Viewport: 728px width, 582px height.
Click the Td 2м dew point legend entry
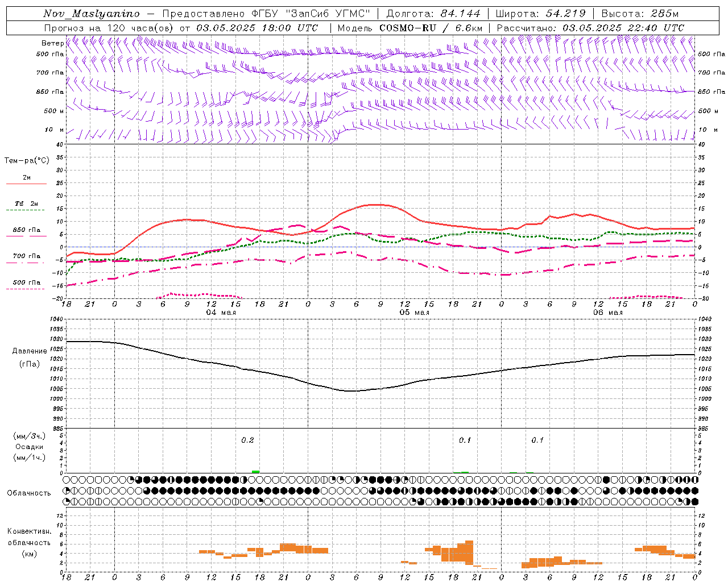pos(26,203)
